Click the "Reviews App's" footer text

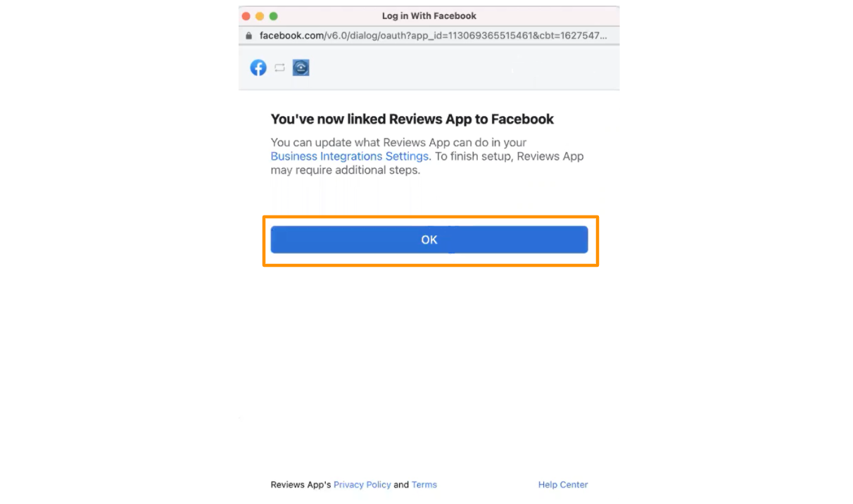[301, 485]
